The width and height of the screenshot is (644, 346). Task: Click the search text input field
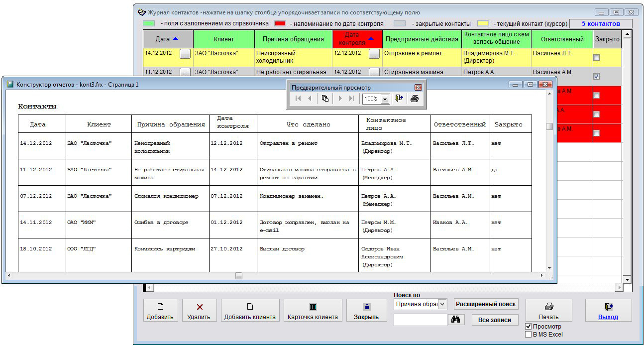coord(420,320)
